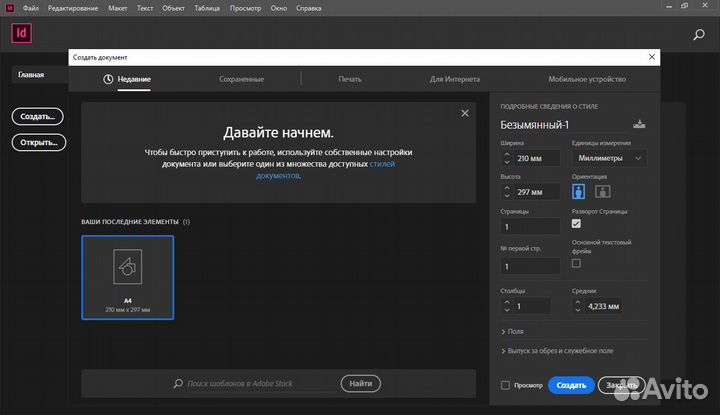The image size is (720, 415).
Task: Switch to the Печать tab
Action: pos(350,79)
